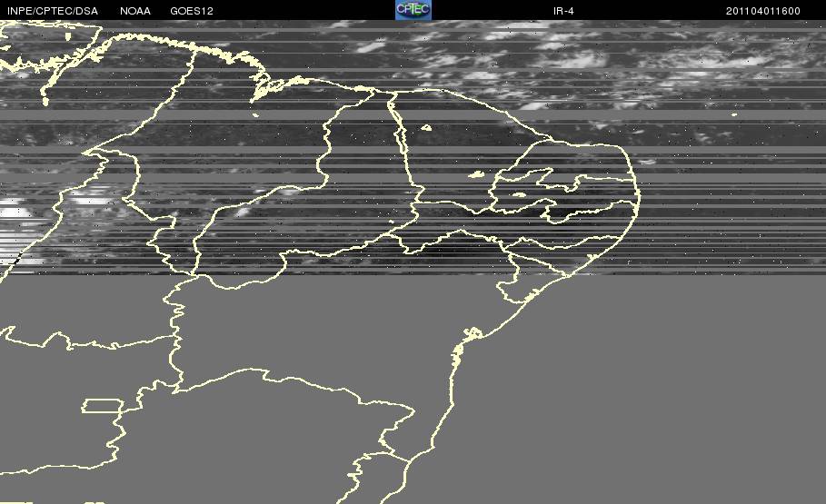The image size is (826, 504).
Task: Click the CPTEC logo in the header
Action: (x=413, y=10)
